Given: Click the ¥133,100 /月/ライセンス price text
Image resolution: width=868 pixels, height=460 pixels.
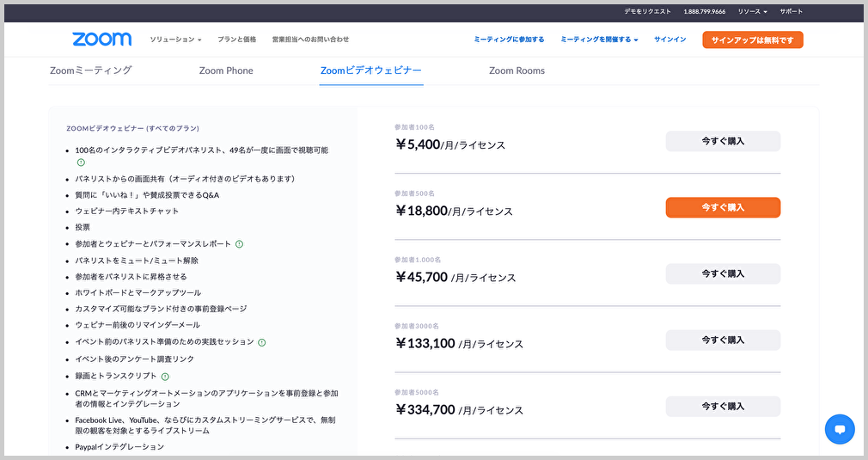Looking at the screenshot, I should click(459, 344).
